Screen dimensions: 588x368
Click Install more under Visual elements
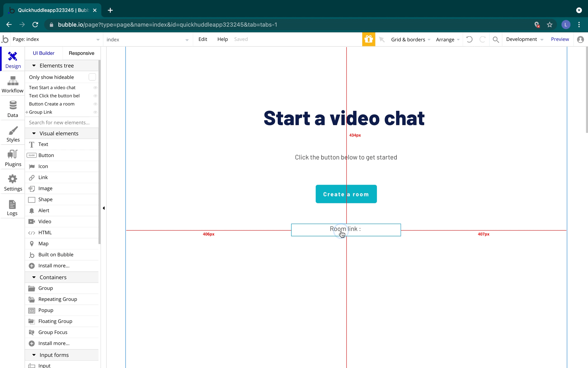pyautogui.click(x=62, y=266)
